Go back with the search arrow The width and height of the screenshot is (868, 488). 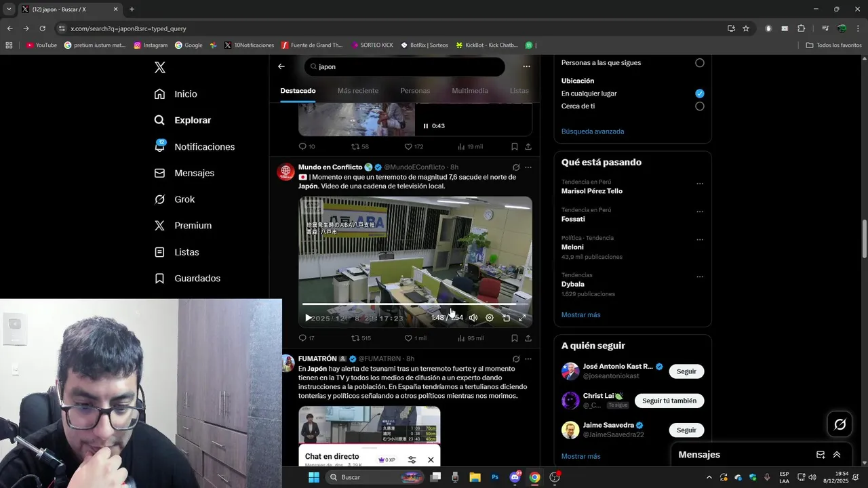pyautogui.click(x=281, y=66)
